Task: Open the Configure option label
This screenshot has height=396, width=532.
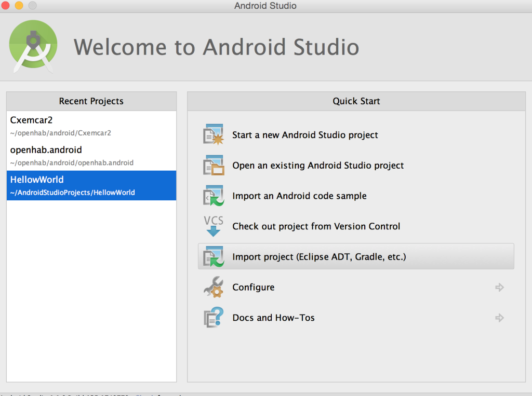Action: 254,288
